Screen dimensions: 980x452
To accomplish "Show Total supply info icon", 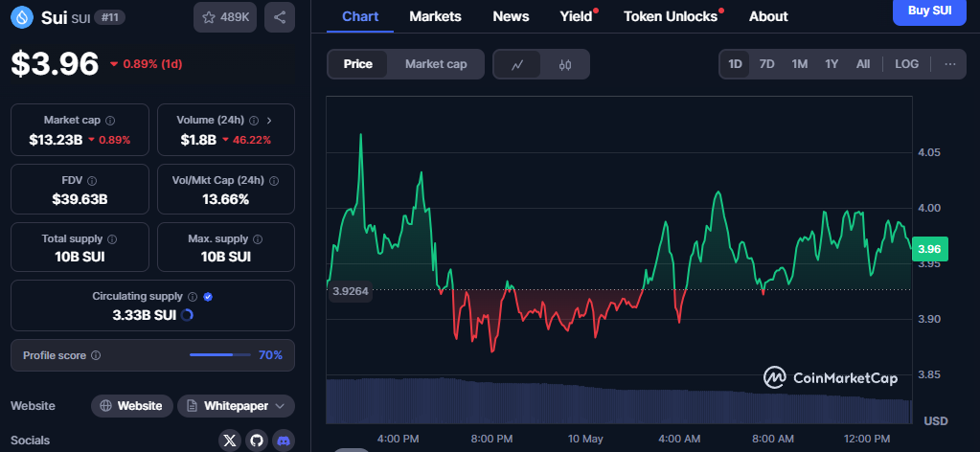I will 112,238.
